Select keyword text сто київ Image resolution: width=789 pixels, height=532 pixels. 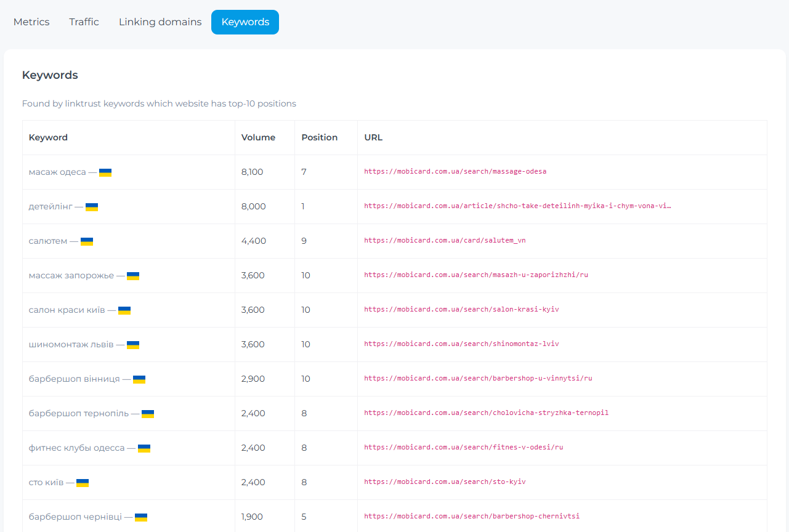[46, 483]
